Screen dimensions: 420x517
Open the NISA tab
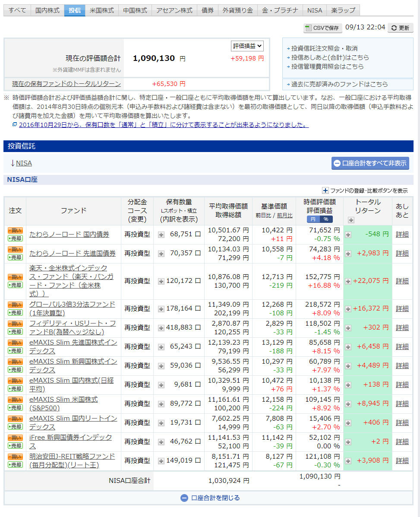(315, 10)
